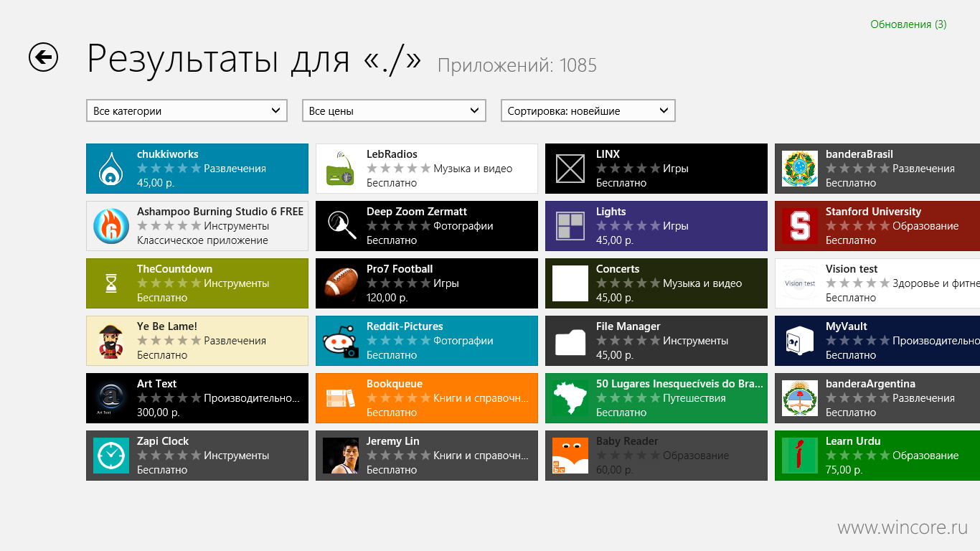Click the 'Ashampoo Burning Studio 6 FREE' title
Viewport: 980px width, 551px height.
click(220, 212)
